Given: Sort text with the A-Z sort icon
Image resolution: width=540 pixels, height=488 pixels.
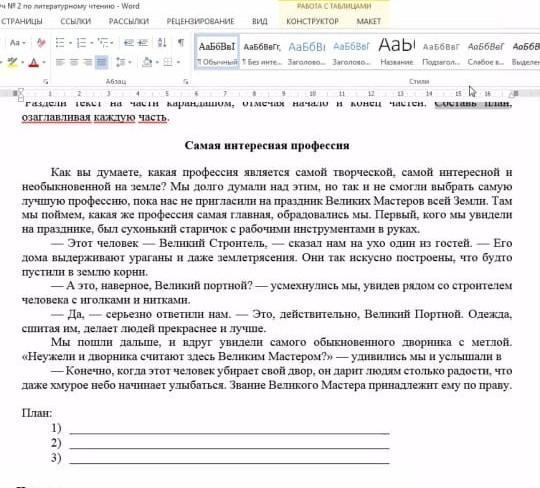Looking at the screenshot, I should 162,43.
